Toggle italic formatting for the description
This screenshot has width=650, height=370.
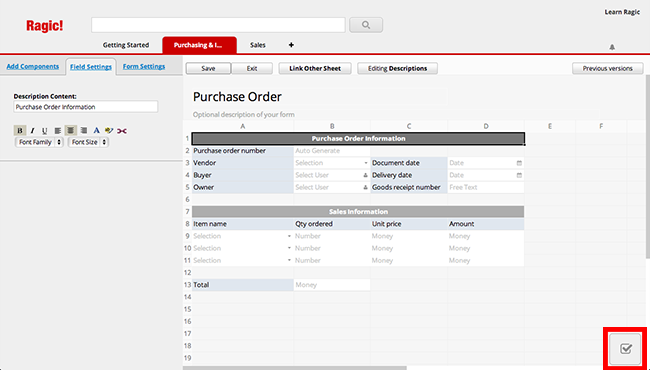click(32, 131)
